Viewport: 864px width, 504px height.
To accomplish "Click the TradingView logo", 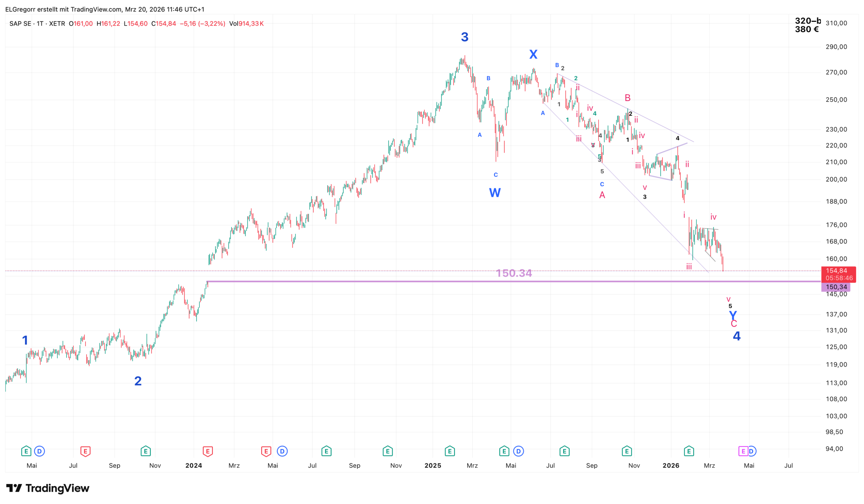I will (48, 488).
